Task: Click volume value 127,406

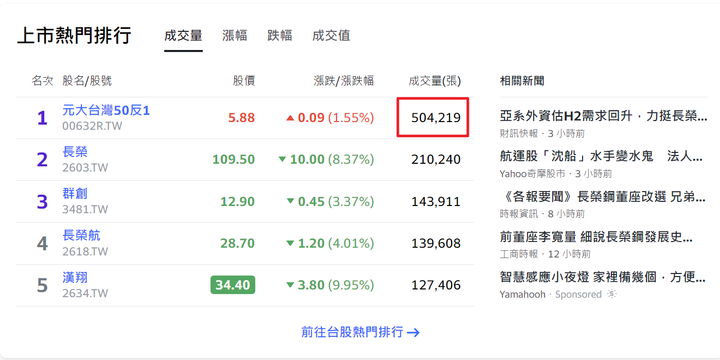Action: pyautogui.click(x=436, y=285)
